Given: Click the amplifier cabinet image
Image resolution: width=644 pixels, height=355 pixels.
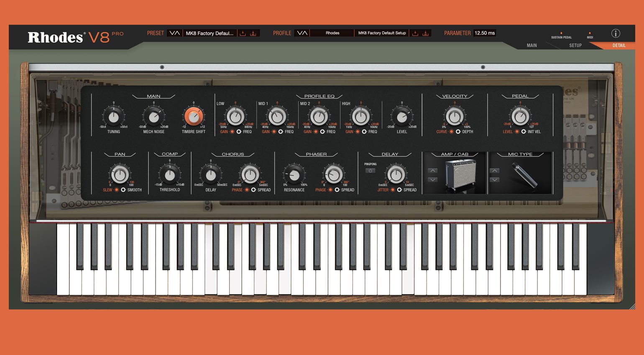Looking at the screenshot, I should [x=461, y=175].
